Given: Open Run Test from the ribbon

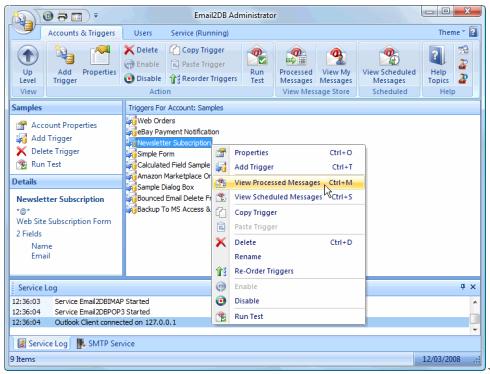Looking at the screenshot, I should 257,65.
